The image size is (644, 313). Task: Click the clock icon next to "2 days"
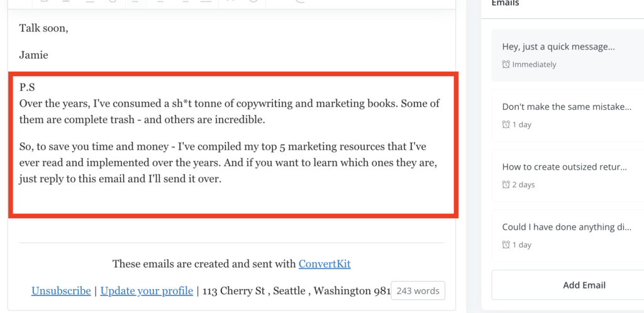click(x=506, y=185)
